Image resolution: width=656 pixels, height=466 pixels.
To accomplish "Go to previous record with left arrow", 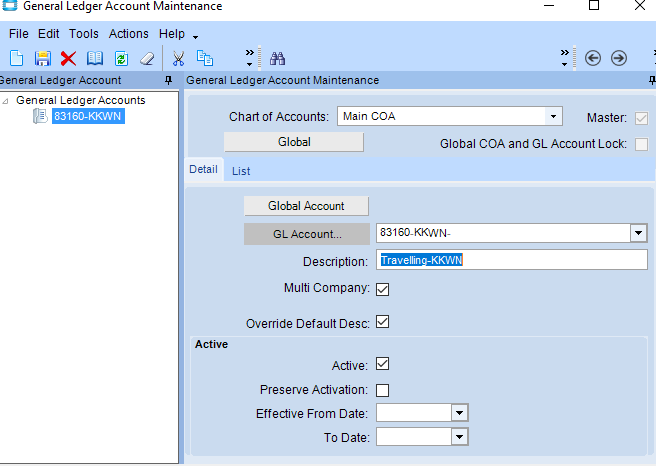I will [593, 58].
